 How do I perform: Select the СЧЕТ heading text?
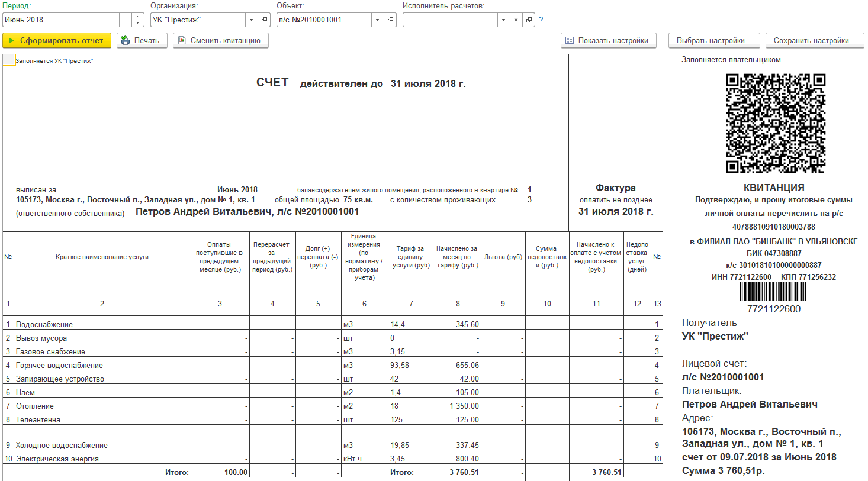(x=272, y=83)
